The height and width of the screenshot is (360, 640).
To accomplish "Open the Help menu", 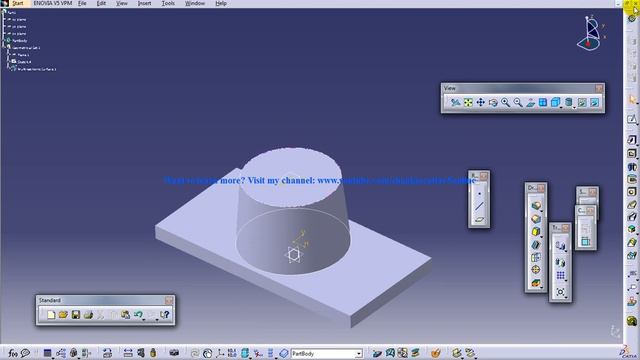I will point(221,3).
